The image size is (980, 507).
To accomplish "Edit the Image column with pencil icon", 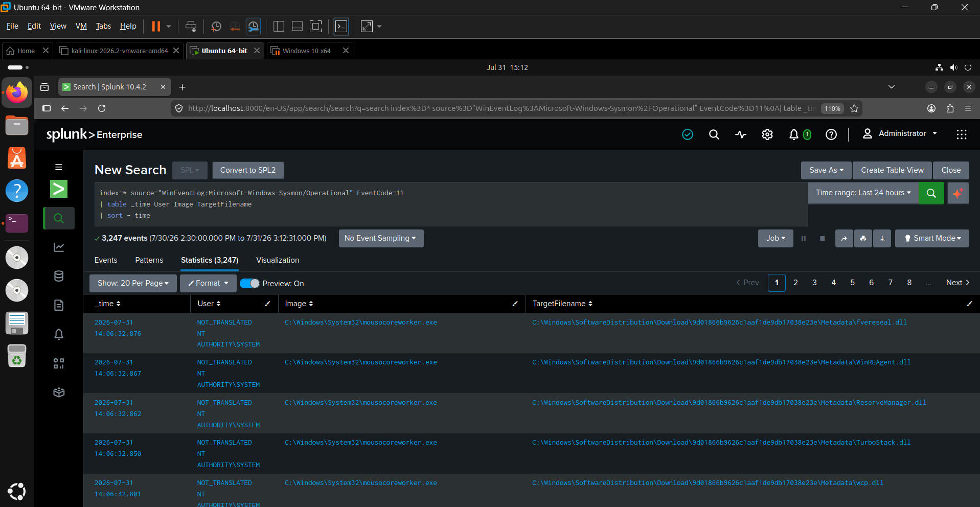I will pos(515,304).
